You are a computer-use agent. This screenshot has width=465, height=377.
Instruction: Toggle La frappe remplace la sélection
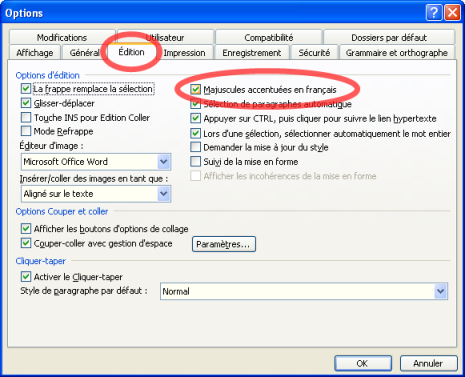click(26, 89)
